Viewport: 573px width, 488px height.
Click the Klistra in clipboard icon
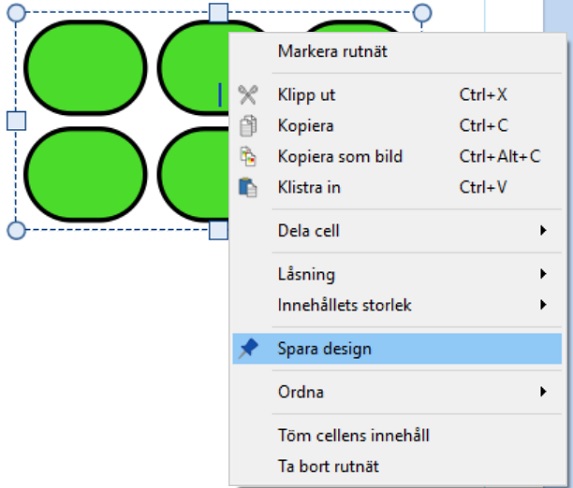click(x=248, y=187)
